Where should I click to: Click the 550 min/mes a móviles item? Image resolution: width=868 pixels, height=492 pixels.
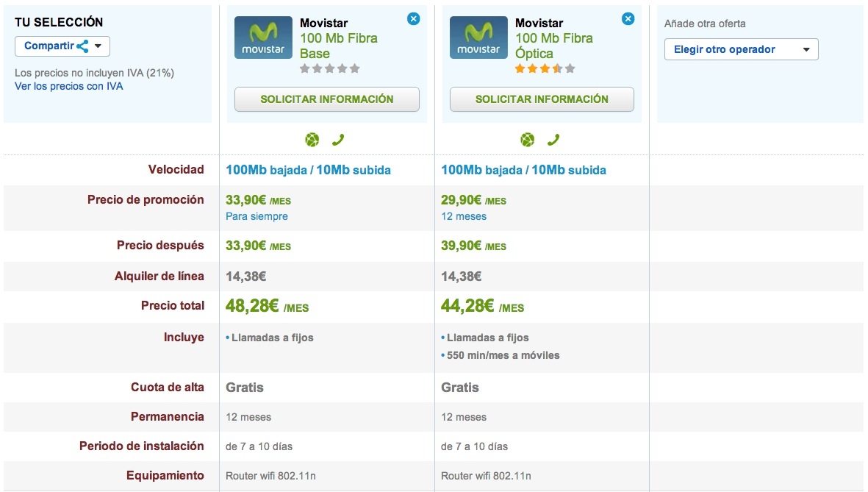coord(503,355)
